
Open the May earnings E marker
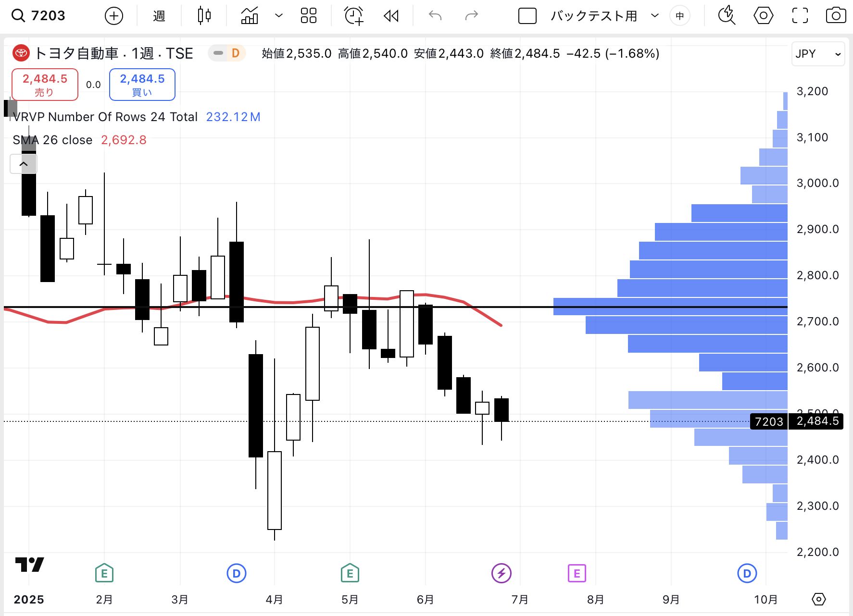pos(350,573)
